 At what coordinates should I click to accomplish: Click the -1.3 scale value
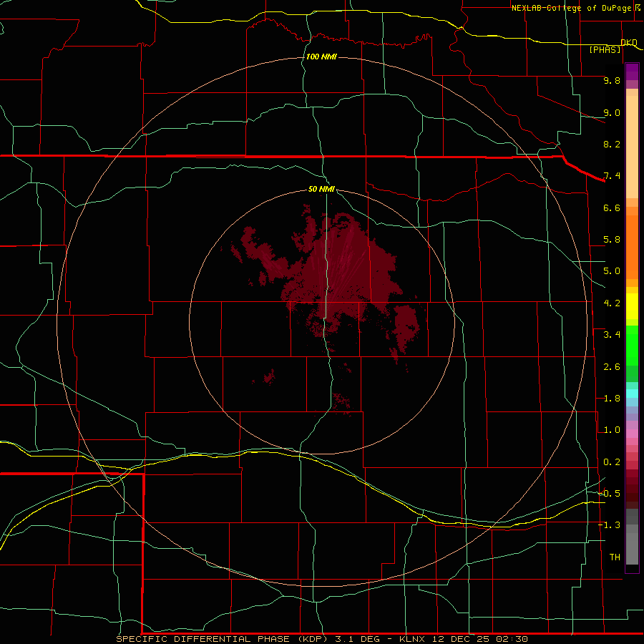(610, 525)
